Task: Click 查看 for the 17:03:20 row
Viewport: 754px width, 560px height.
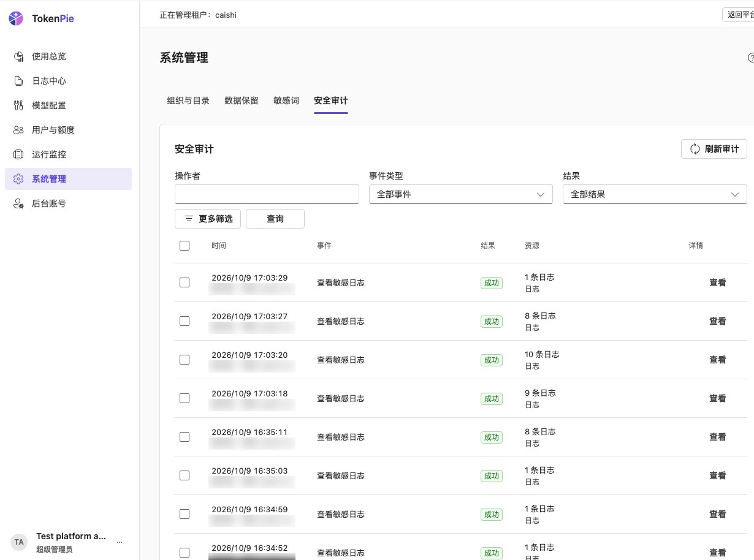Action: 718,360
